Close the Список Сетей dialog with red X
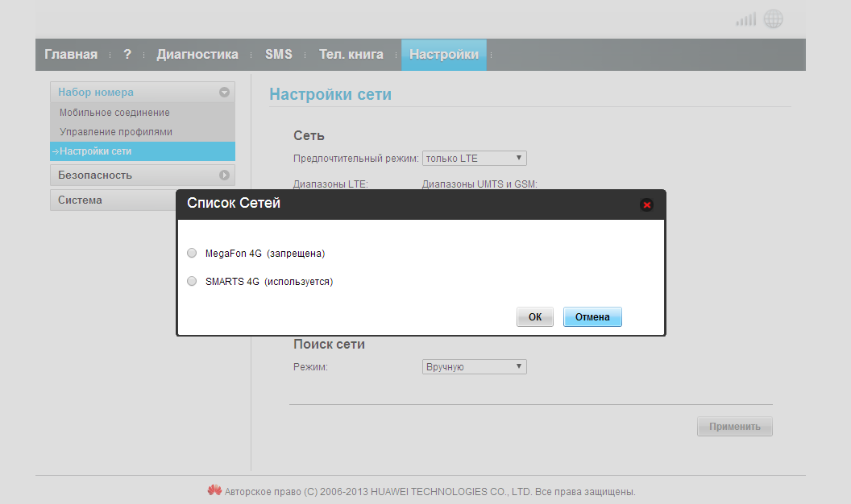Viewport: 851px width, 504px height. (646, 204)
